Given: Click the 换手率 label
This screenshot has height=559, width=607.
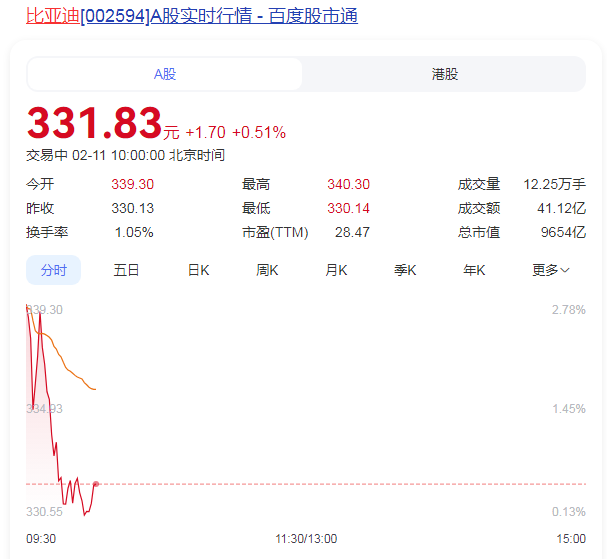Looking at the screenshot, I should click(x=47, y=232).
